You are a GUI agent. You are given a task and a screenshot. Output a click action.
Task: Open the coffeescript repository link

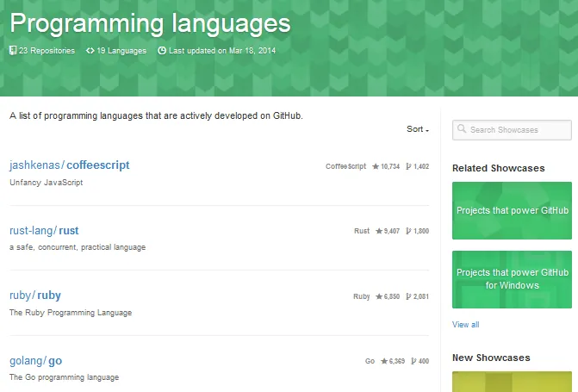coord(98,165)
